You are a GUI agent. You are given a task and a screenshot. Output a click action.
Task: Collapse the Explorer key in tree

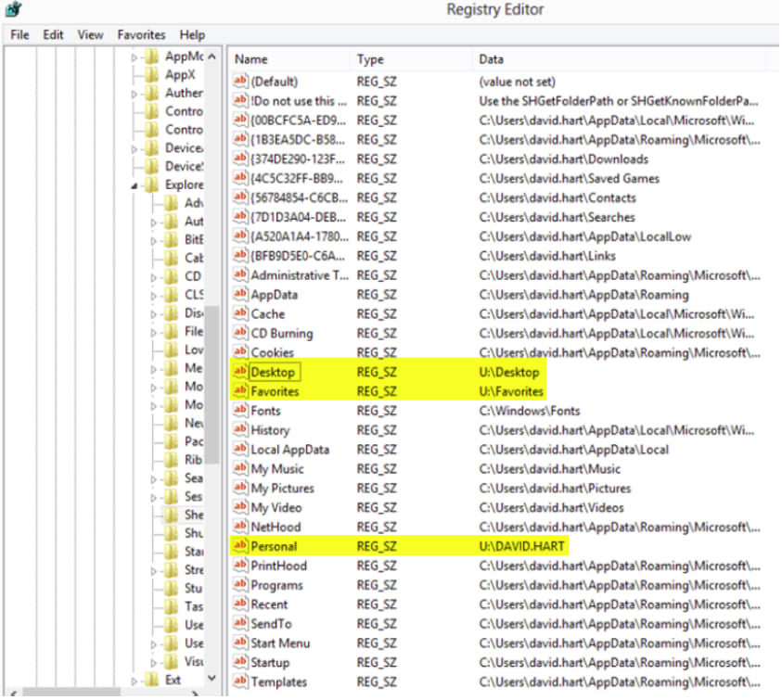coord(135,186)
